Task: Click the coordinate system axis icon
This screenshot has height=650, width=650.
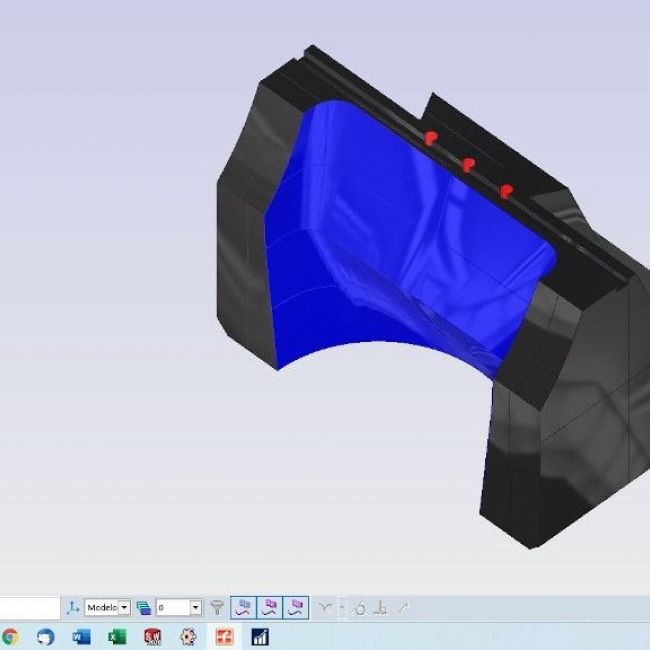Action: coord(73,607)
